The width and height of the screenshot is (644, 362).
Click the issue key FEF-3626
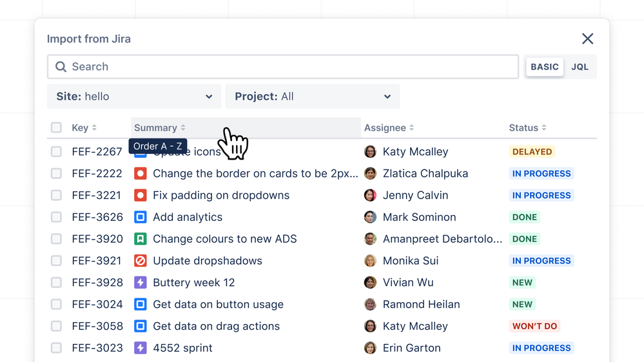(97, 217)
